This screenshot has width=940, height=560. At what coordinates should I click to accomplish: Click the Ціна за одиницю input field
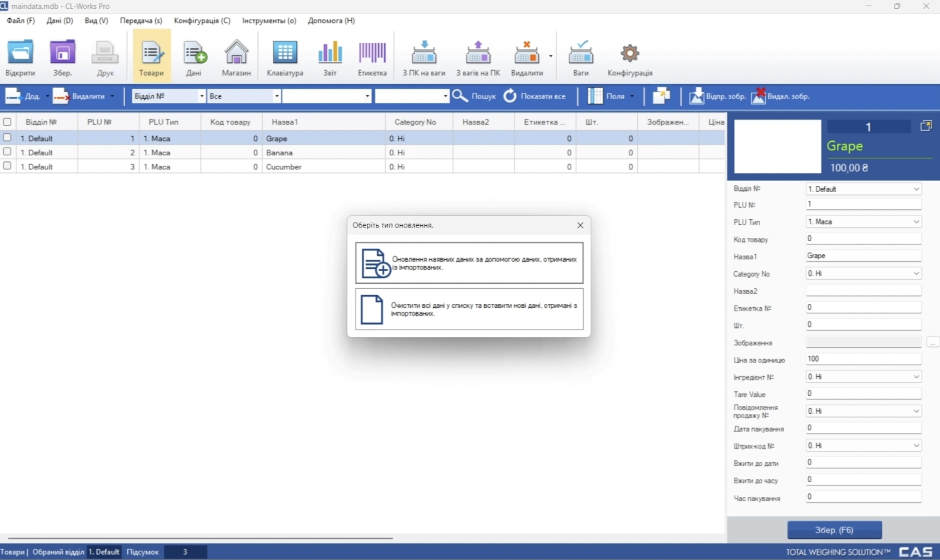(863, 359)
